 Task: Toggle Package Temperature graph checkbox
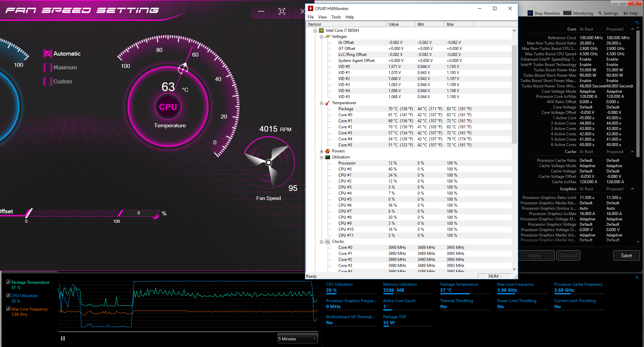tap(8, 282)
